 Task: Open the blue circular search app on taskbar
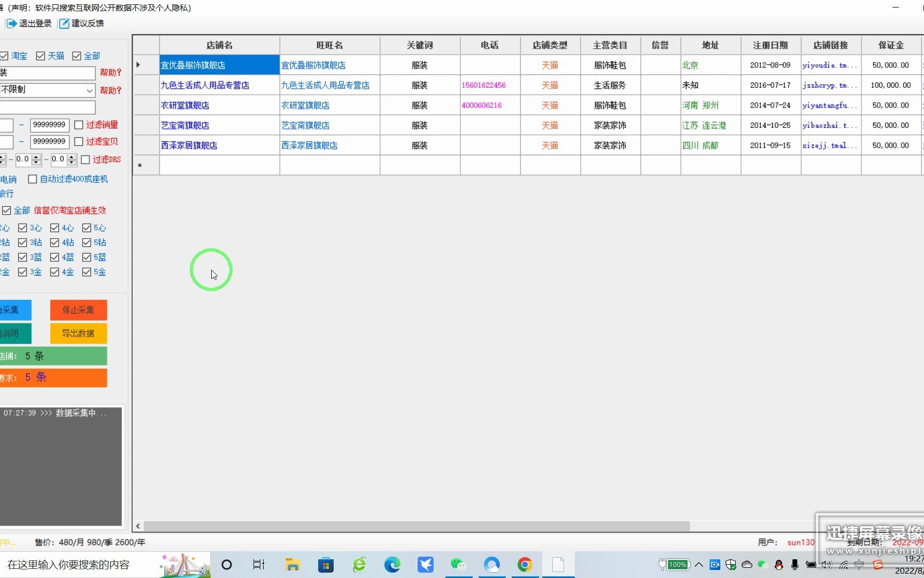coord(491,565)
